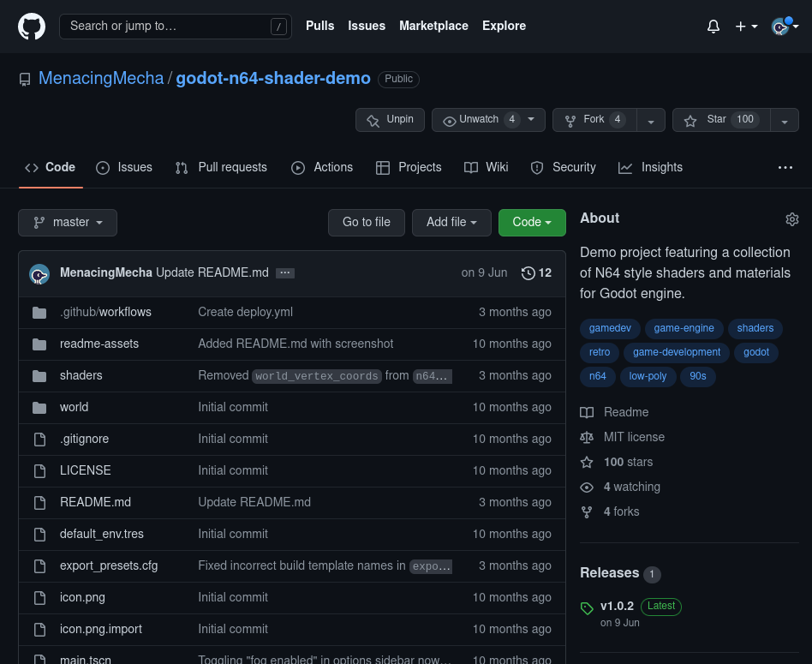Open latest commit Update README.md

click(212, 273)
